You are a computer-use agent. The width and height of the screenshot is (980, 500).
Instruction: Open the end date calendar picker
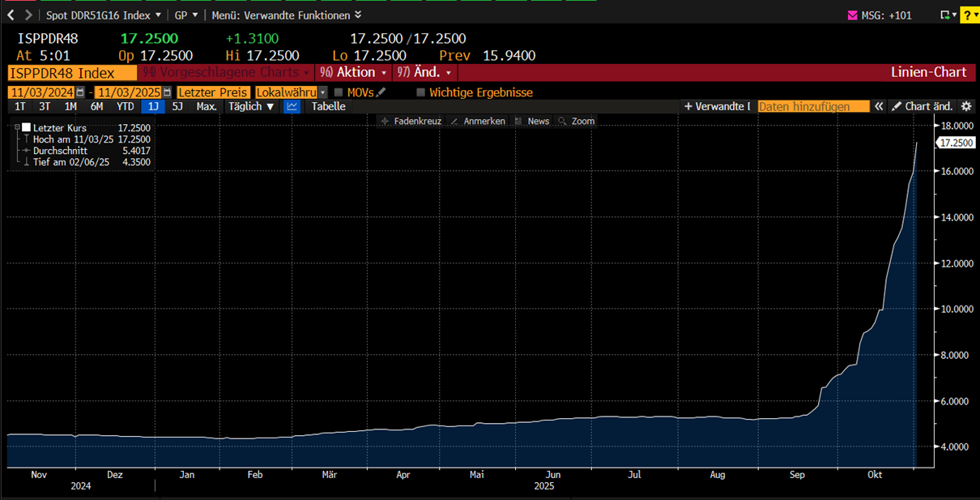click(x=167, y=92)
